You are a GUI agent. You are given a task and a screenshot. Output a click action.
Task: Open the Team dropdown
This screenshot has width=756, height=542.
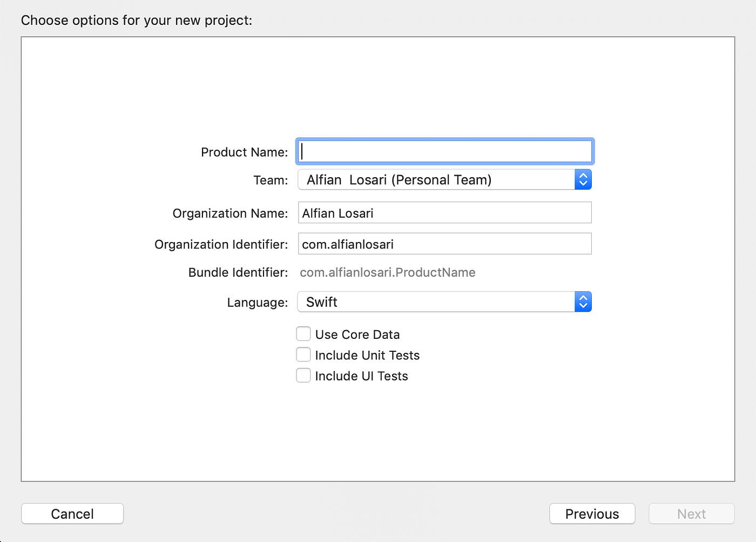[x=443, y=179]
